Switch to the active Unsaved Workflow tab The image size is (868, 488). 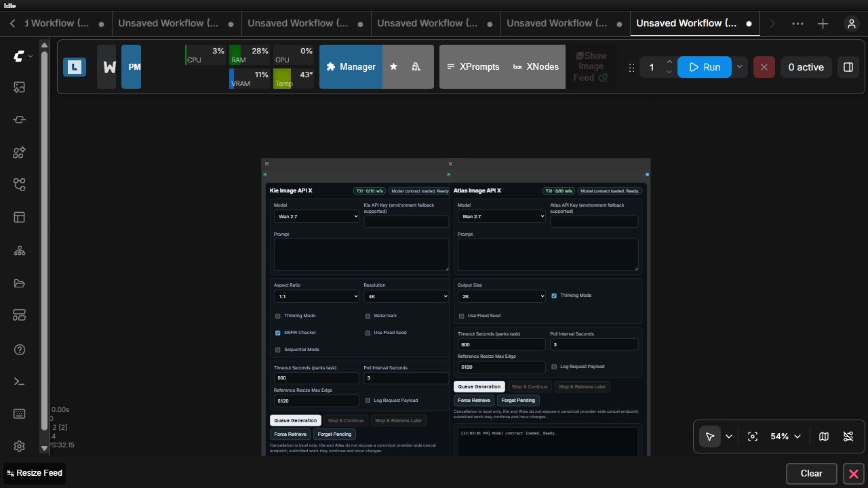pos(694,23)
